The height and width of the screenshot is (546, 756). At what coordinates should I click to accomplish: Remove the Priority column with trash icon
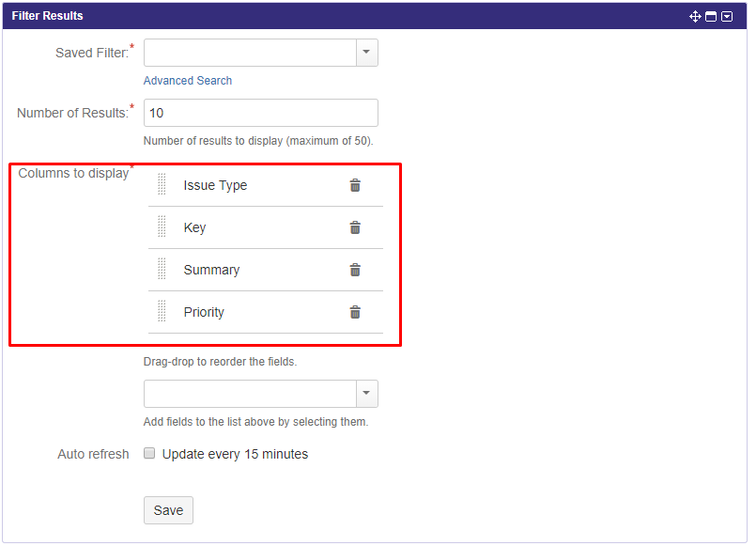(x=355, y=312)
